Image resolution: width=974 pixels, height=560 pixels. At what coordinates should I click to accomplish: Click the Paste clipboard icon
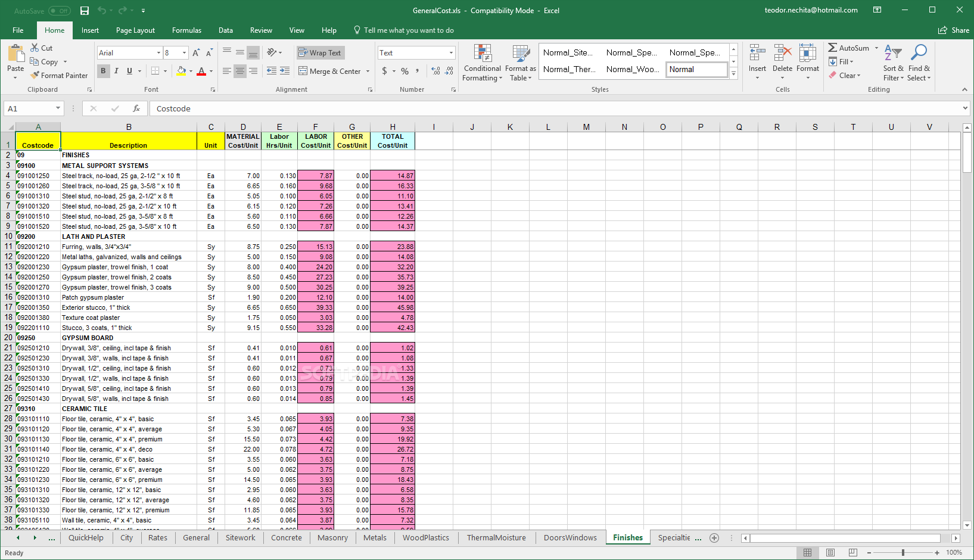point(15,54)
